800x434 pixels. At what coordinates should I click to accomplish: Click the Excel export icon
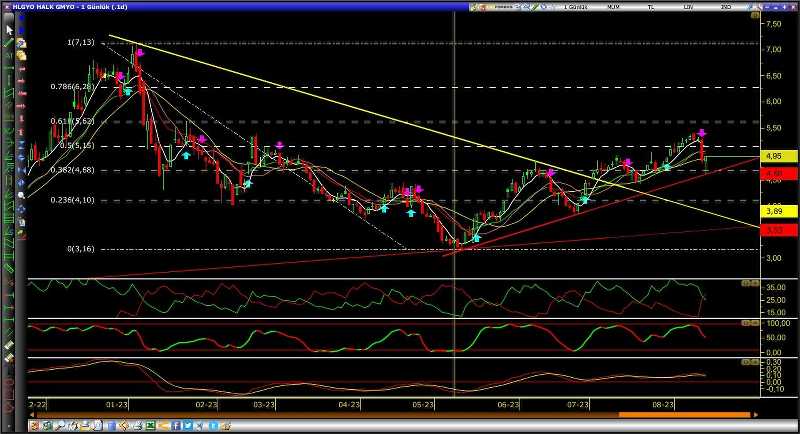pyautogui.click(x=150, y=426)
